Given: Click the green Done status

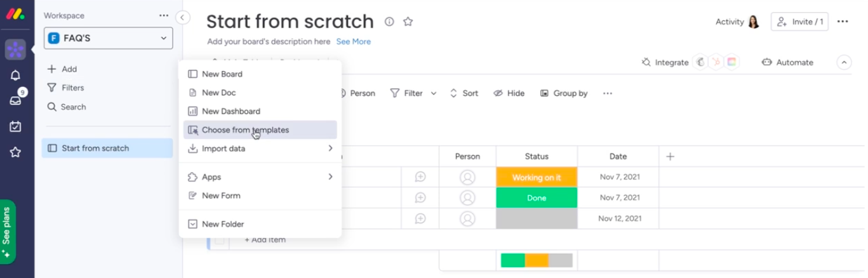Looking at the screenshot, I should click(537, 198).
